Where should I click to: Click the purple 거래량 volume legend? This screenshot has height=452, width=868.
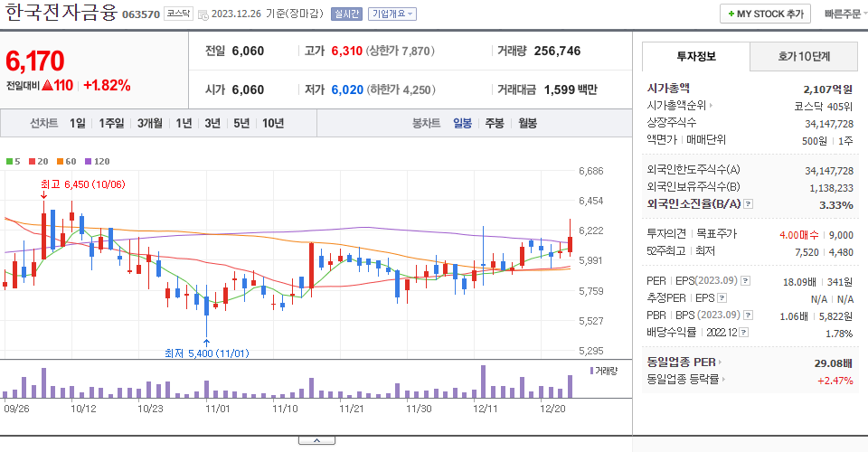pos(603,371)
